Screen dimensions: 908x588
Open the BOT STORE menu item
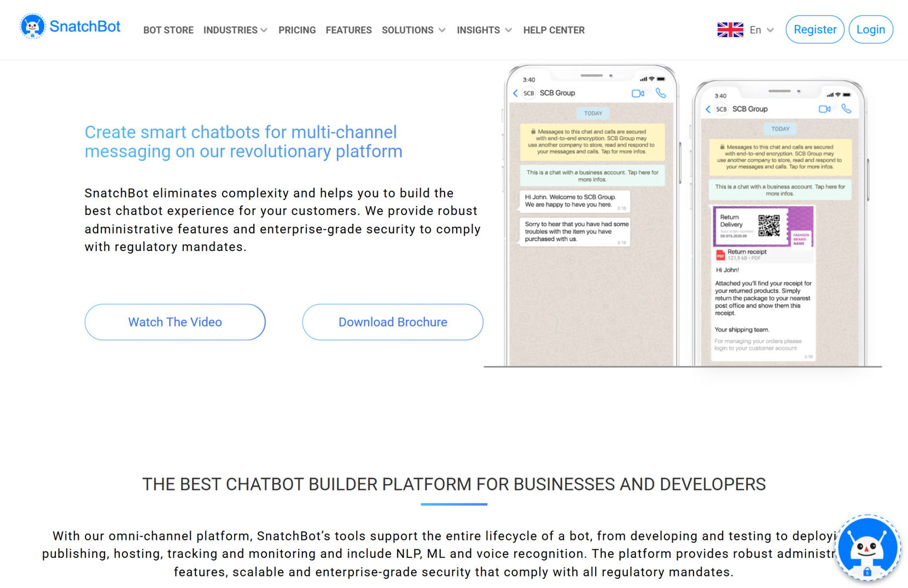[168, 30]
